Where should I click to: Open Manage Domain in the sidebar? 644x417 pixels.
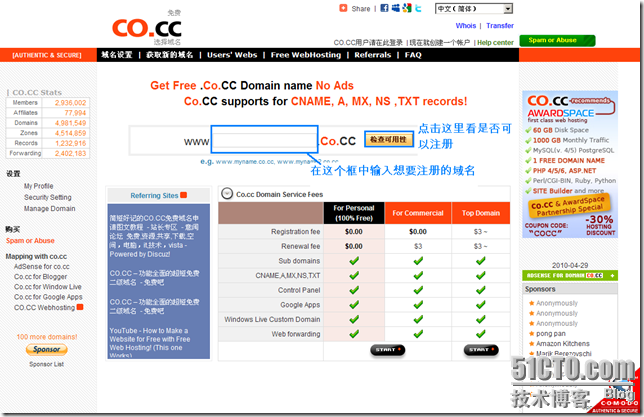49,208
